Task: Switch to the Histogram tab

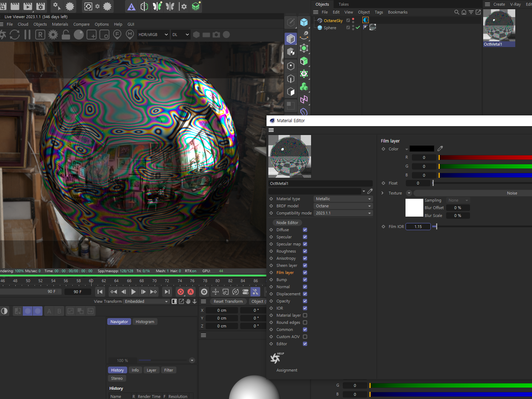Action: click(145, 322)
